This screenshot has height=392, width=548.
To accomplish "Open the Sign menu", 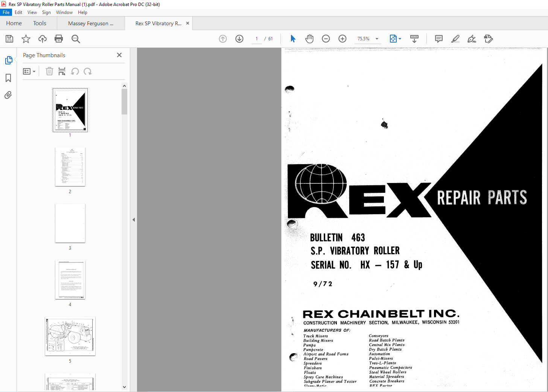I will tap(46, 12).
